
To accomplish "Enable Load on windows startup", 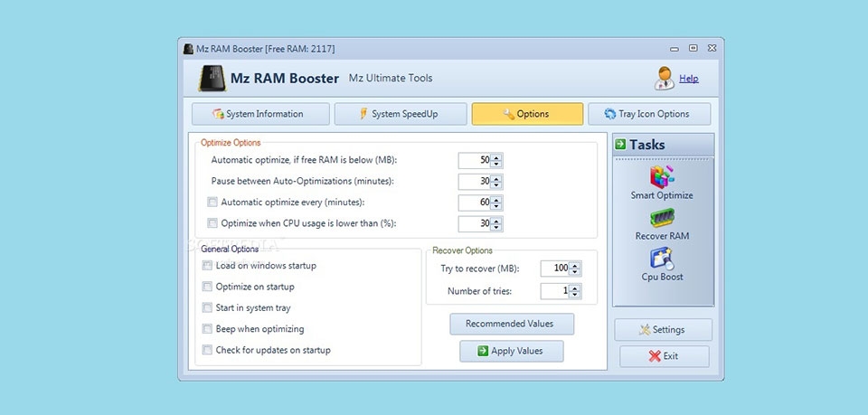I will (207, 266).
